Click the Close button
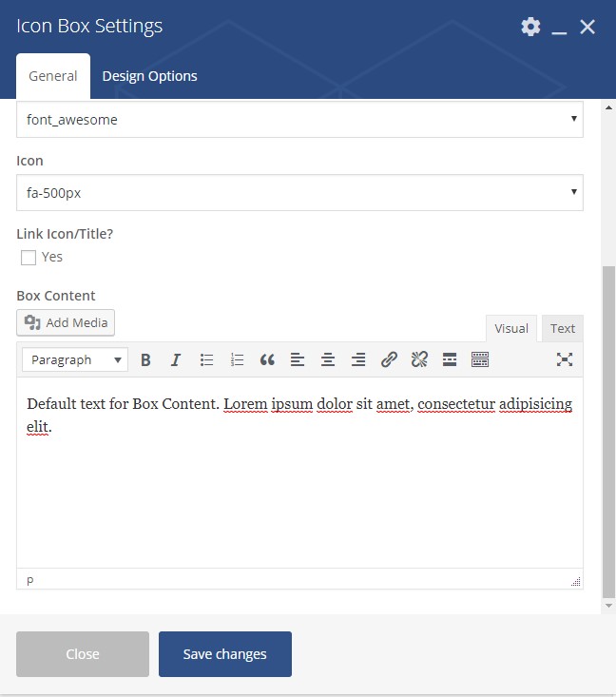This screenshot has width=616, height=697. 83,654
